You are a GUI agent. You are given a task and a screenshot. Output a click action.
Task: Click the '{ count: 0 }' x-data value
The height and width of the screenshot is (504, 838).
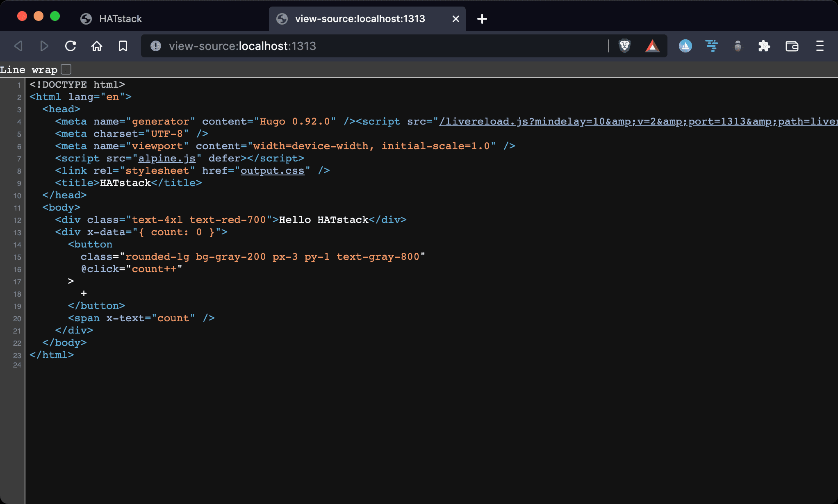pos(176,232)
